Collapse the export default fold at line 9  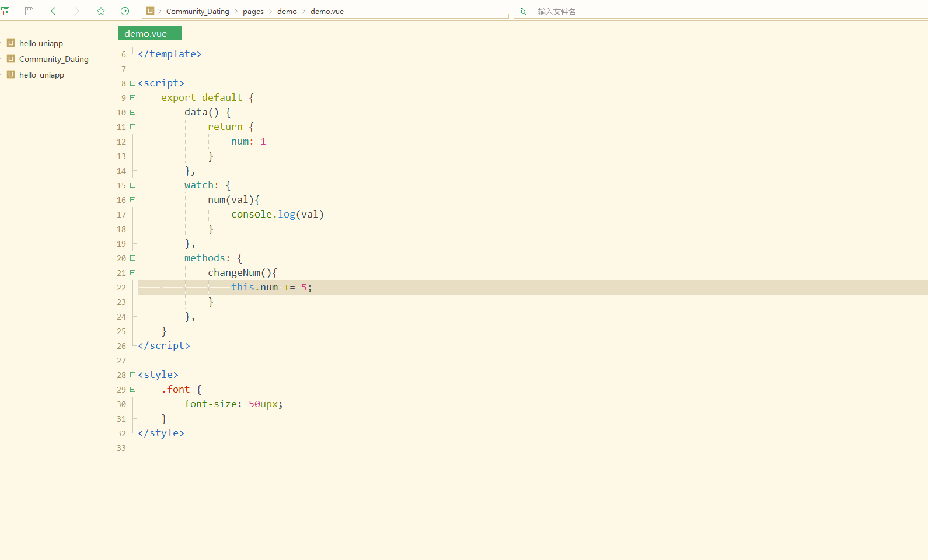(x=132, y=97)
